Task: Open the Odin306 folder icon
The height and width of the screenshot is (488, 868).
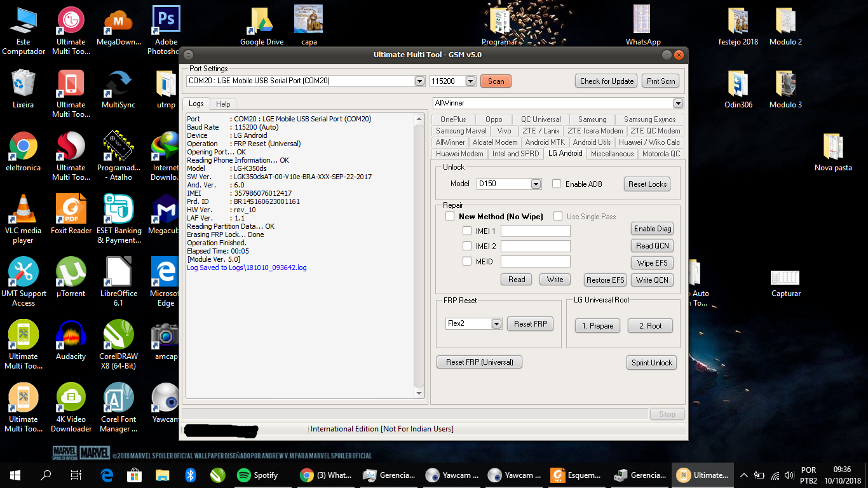Action: coord(738,90)
